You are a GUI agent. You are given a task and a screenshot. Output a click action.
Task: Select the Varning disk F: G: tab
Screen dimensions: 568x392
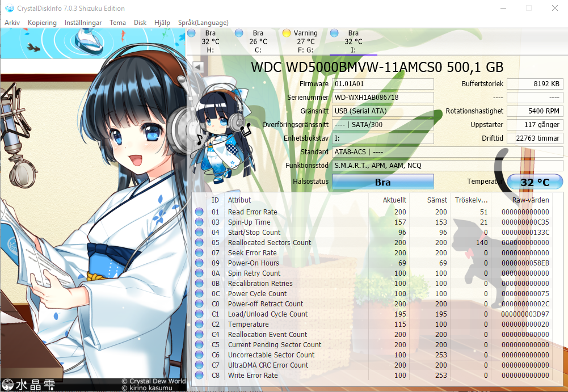(305, 41)
